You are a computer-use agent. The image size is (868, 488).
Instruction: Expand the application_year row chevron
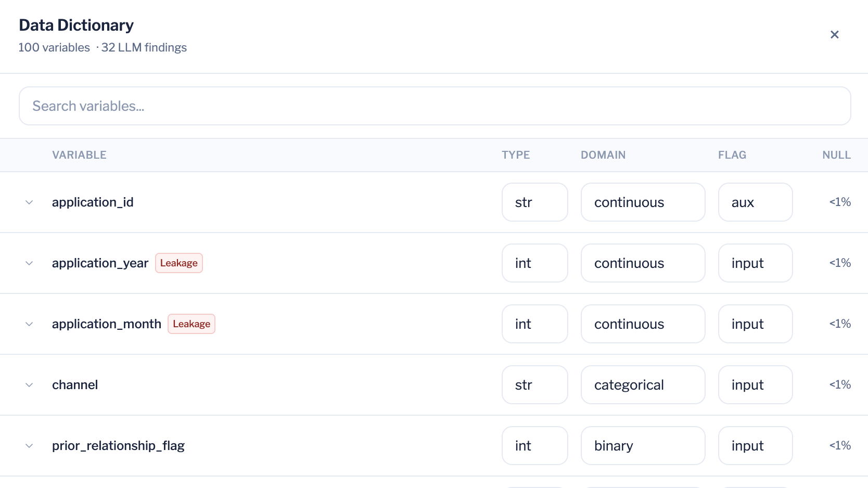coord(29,263)
